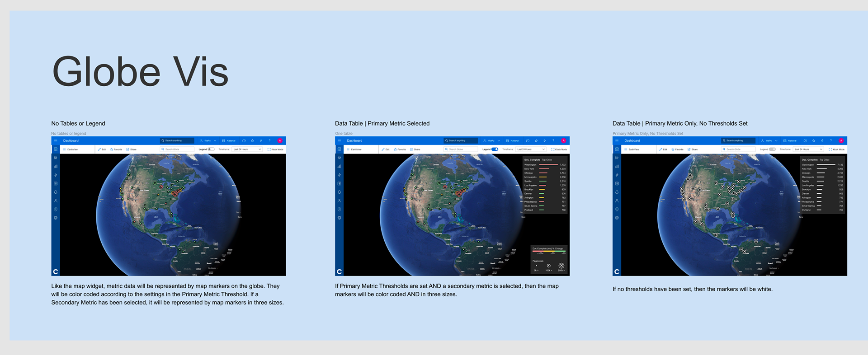Click help question mark in No Tables or Legend mockup
The width and height of the screenshot is (868, 355).
pos(269,140)
